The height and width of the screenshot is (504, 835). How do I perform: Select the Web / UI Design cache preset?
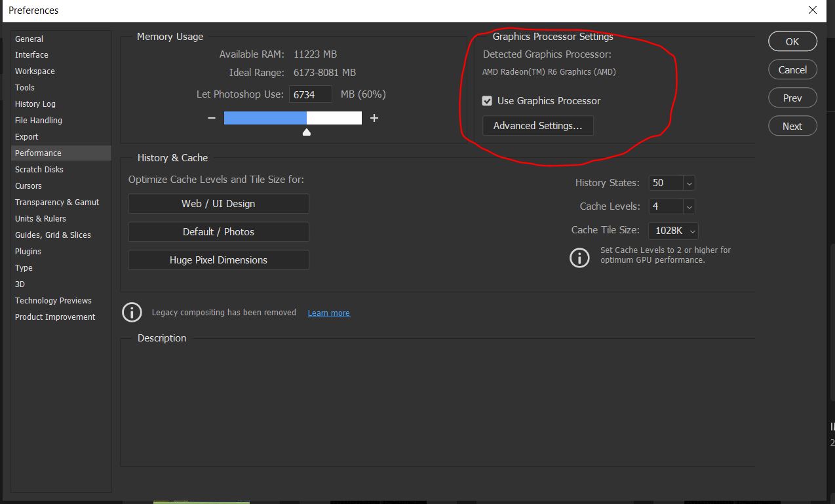click(218, 203)
